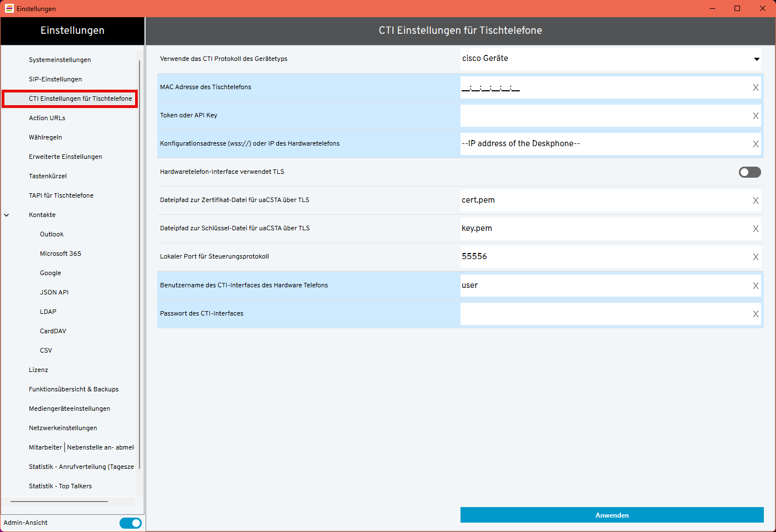Turn off the Admin-Ansicht toggle
The height and width of the screenshot is (532, 776).
coord(131,523)
